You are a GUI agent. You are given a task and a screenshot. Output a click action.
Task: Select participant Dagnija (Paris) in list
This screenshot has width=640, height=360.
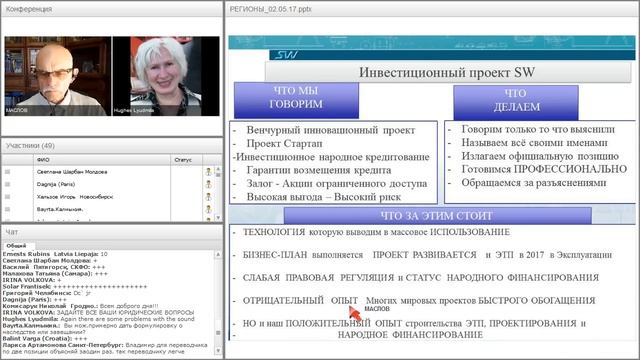click(x=56, y=184)
